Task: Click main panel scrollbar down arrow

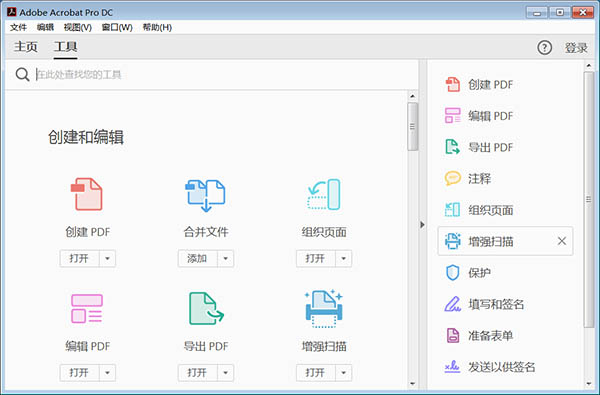Action: point(412,383)
